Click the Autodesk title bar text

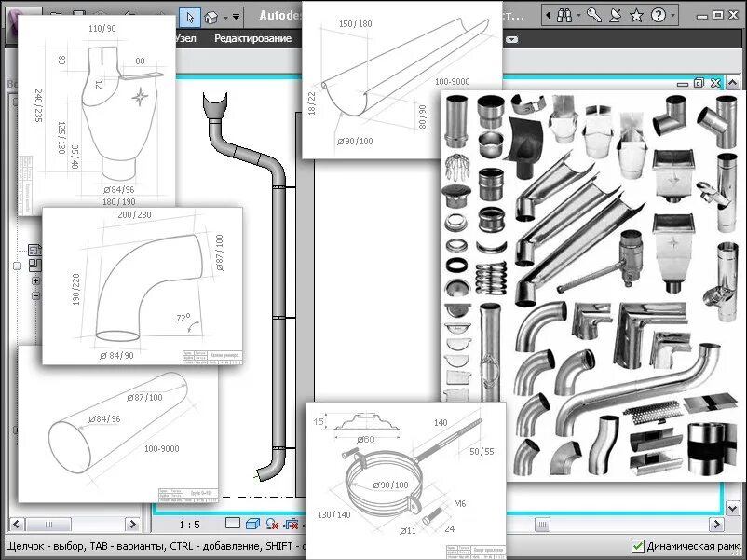(x=280, y=16)
